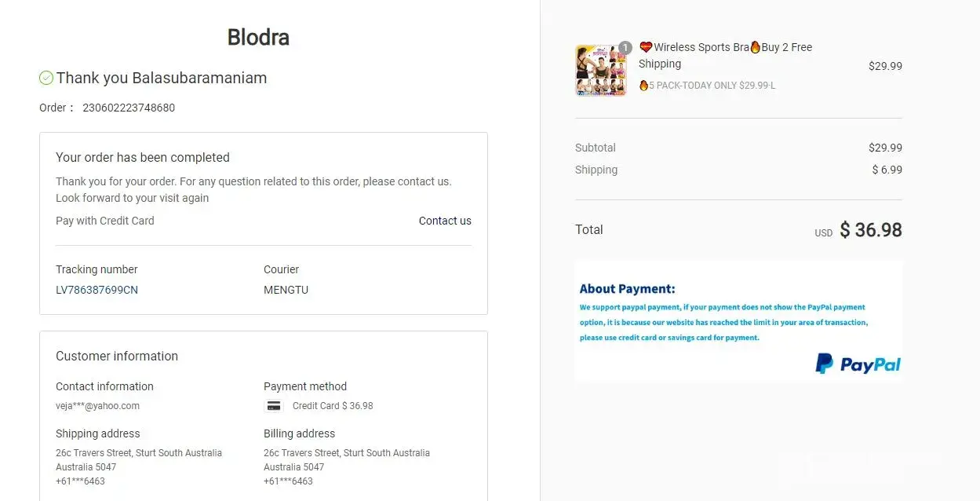The width and height of the screenshot is (980, 501).
Task: Click the green order-complete checkmark icon
Action: tap(46, 78)
